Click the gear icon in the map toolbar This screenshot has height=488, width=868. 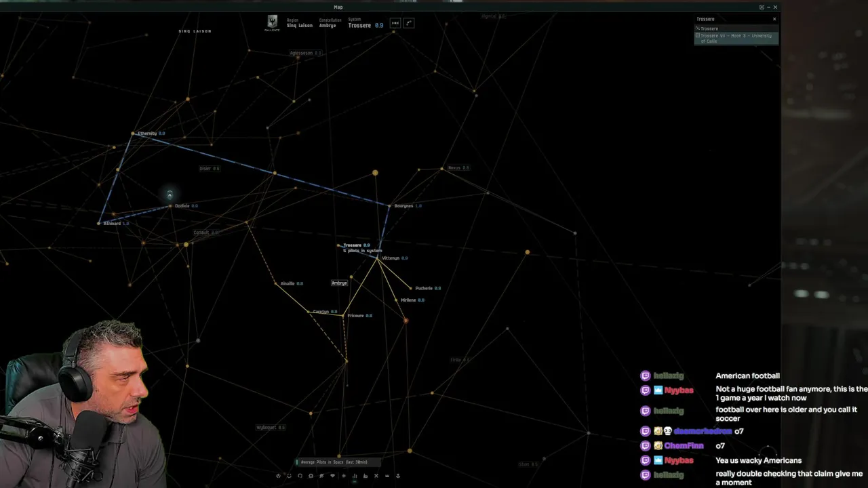point(311,476)
